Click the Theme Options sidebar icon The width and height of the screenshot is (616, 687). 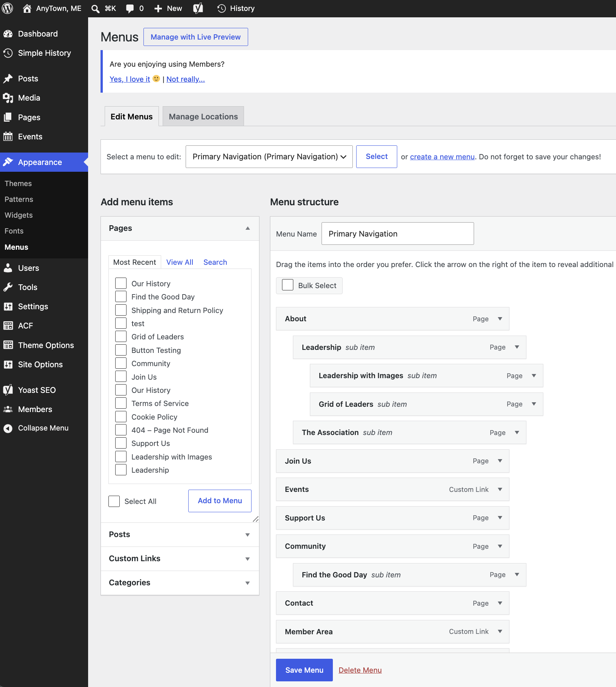click(8, 345)
